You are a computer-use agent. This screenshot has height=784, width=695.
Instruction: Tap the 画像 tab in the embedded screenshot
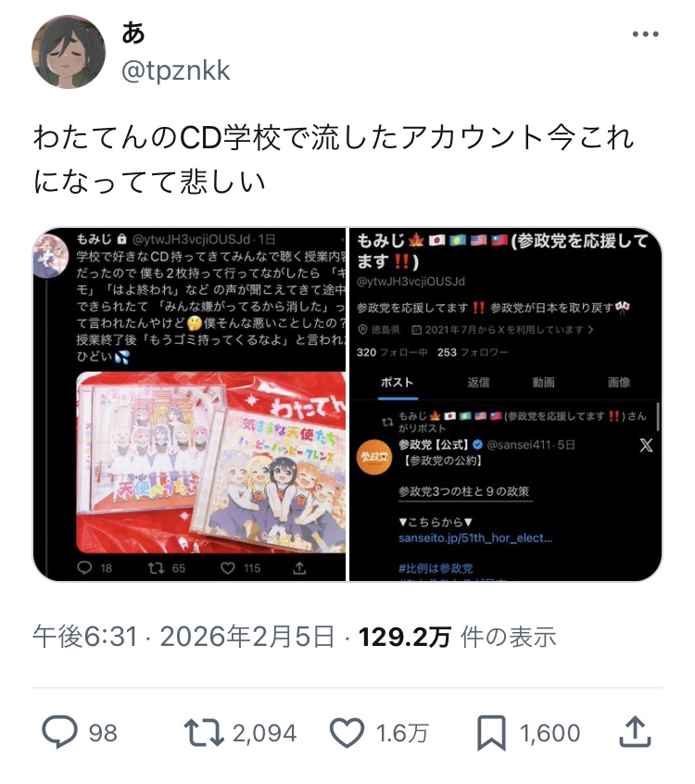[x=619, y=383]
